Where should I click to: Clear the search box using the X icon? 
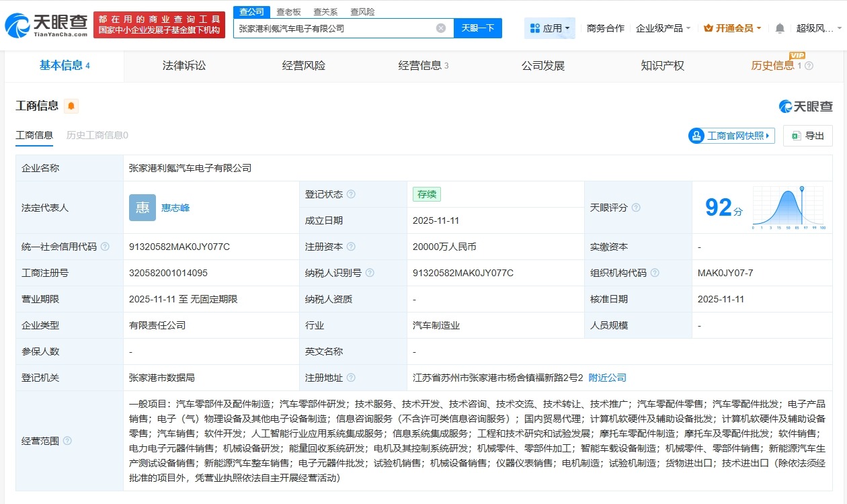pyautogui.click(x=440, y=27)
